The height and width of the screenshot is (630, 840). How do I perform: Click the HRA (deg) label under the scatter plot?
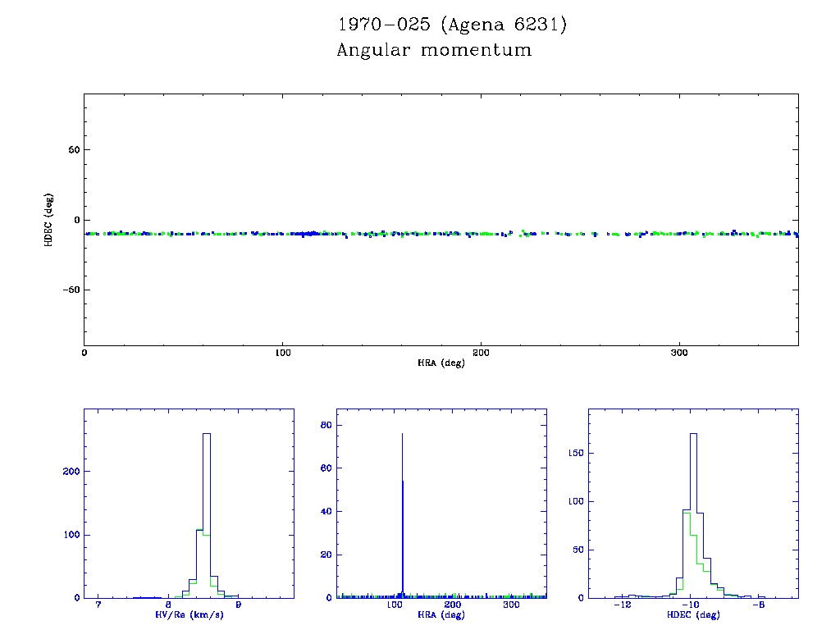pos(441,363)
